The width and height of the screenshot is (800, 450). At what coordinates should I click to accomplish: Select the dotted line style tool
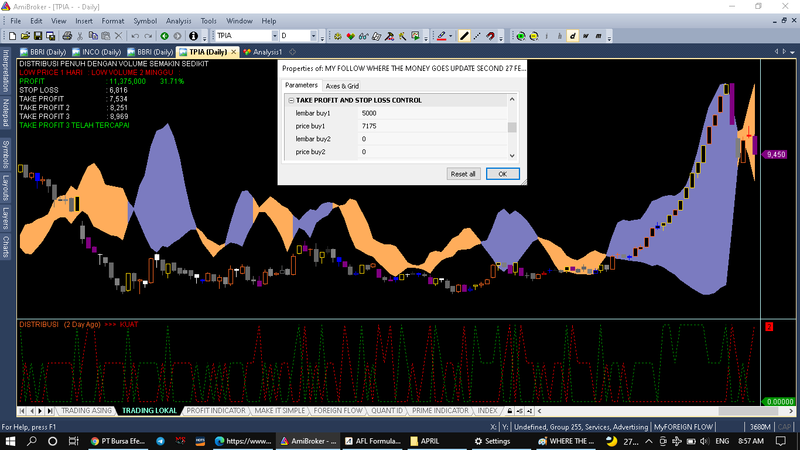[x=477, y=36]
